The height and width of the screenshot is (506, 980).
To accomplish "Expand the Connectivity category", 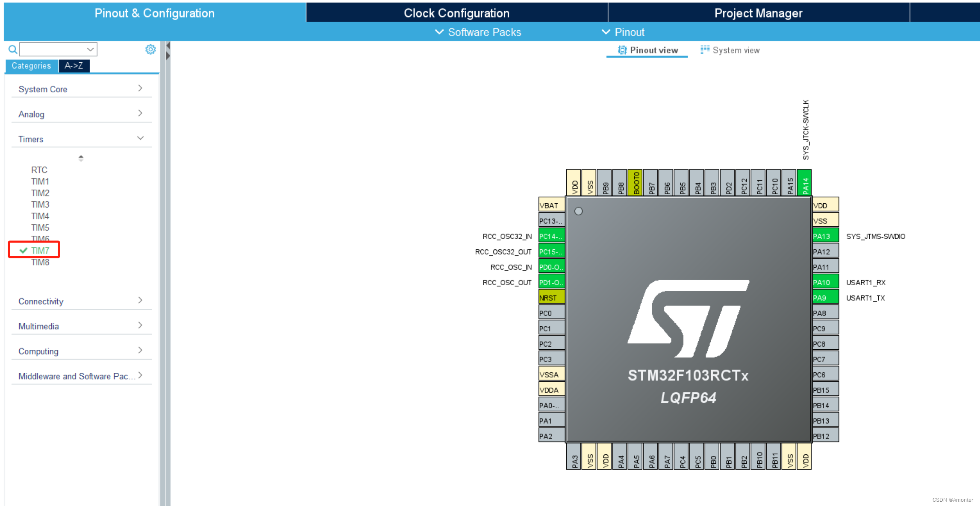I will coord(81,301).
